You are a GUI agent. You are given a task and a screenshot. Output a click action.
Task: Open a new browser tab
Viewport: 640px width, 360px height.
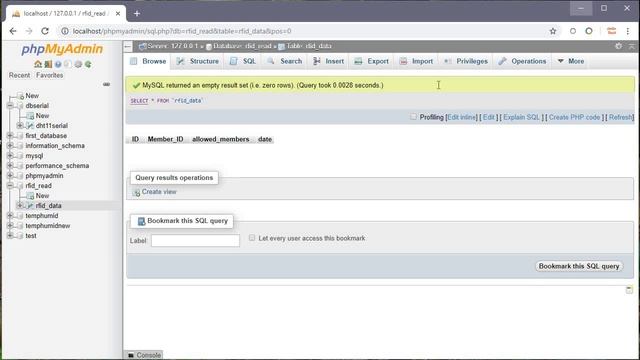(x=137, y=13)
